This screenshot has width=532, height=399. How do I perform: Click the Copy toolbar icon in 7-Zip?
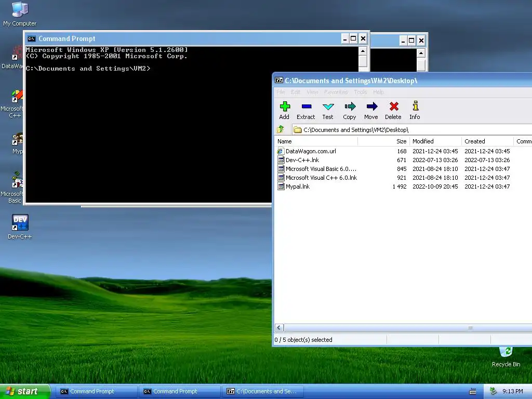pyautogui.click(x=350, y=111)
